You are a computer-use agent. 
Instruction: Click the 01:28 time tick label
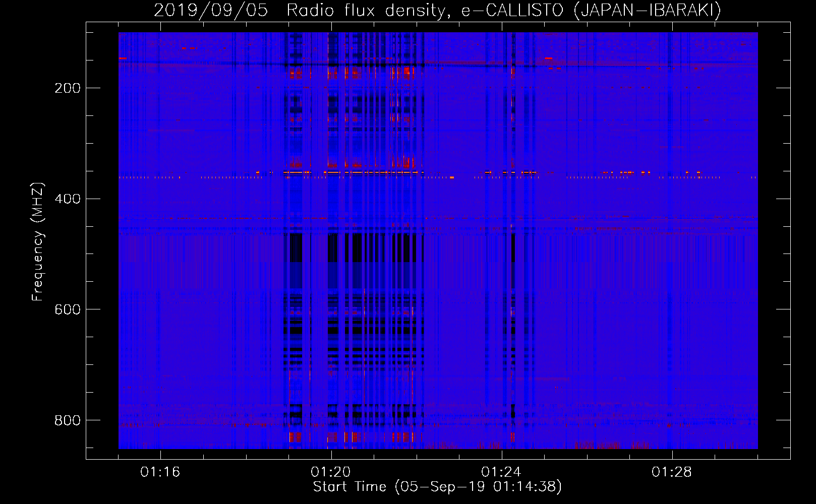[x=672, y=472]
